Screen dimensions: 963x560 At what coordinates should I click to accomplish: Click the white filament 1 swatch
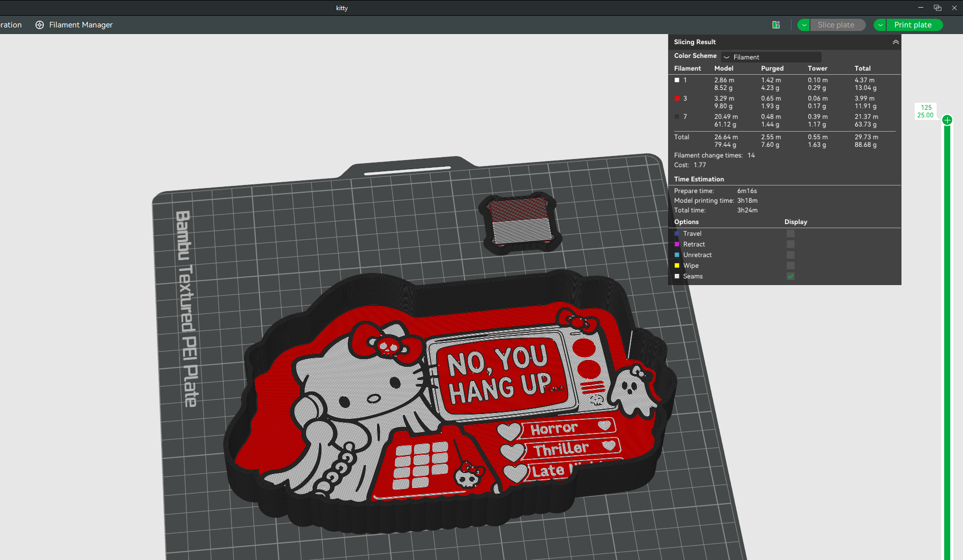coord(677,80)
